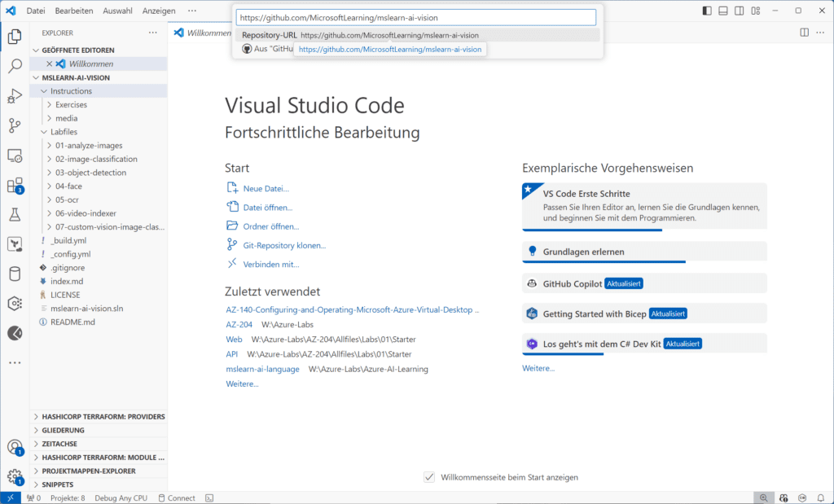Click the forwarded ports status item
This screenshot has width=834, height=504.
(33, 498)
